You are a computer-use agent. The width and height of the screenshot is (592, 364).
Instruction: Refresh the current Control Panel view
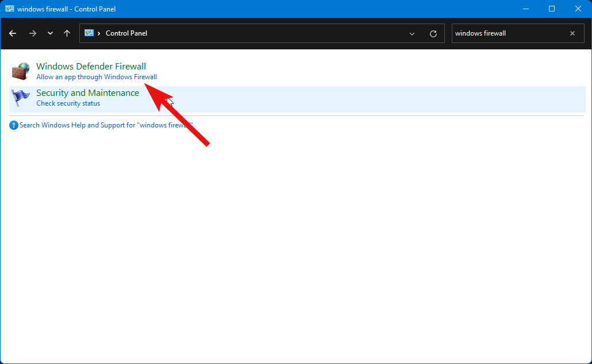point(433,33)
